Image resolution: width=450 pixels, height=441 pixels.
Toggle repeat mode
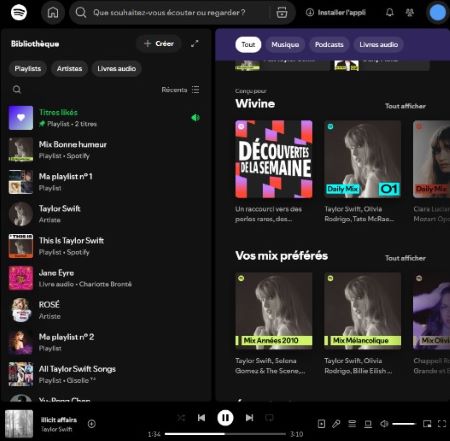tap(269, 418)
